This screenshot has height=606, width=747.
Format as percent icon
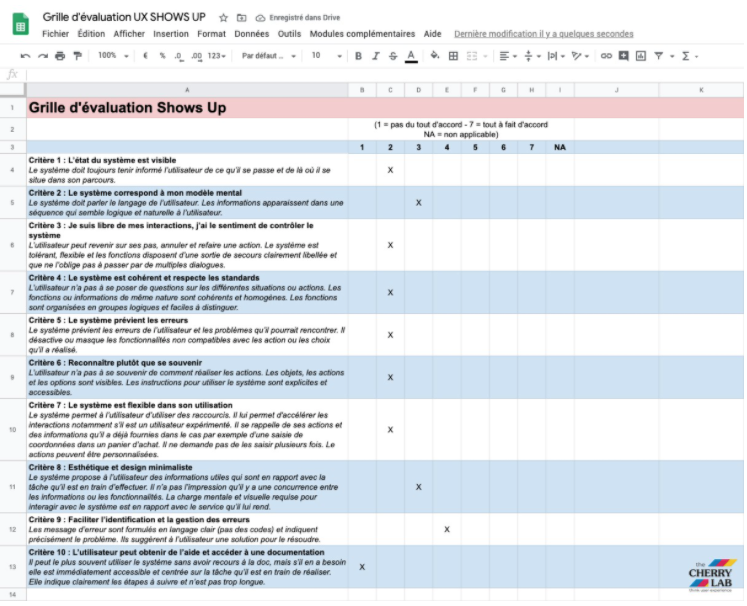[x=162, y=56]
